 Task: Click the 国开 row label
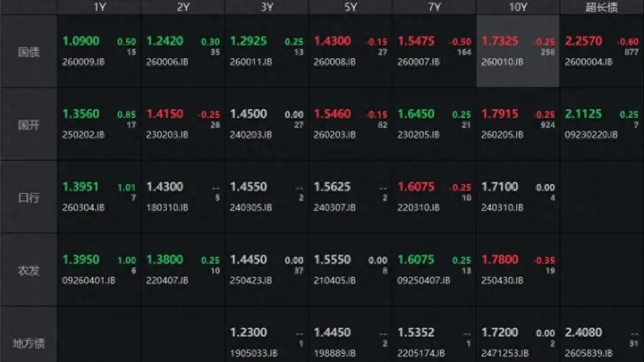click(29, 124)
